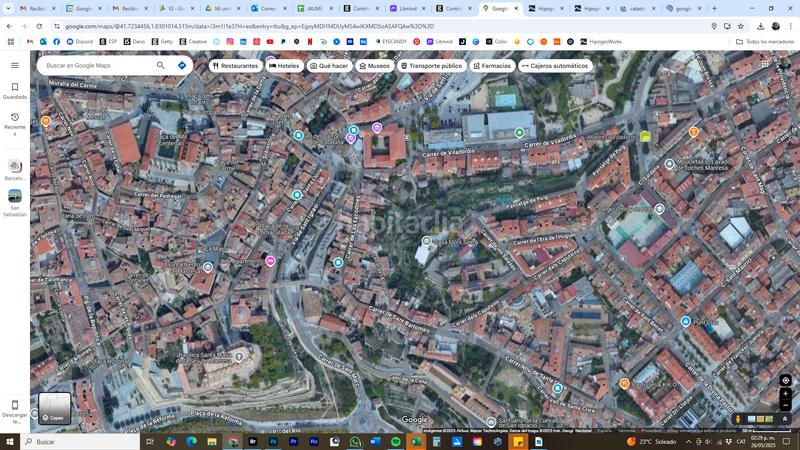This screenshot has height=450, width=800.
Task: Open the Barcelona recent place thumbnail
Action: 15,169
